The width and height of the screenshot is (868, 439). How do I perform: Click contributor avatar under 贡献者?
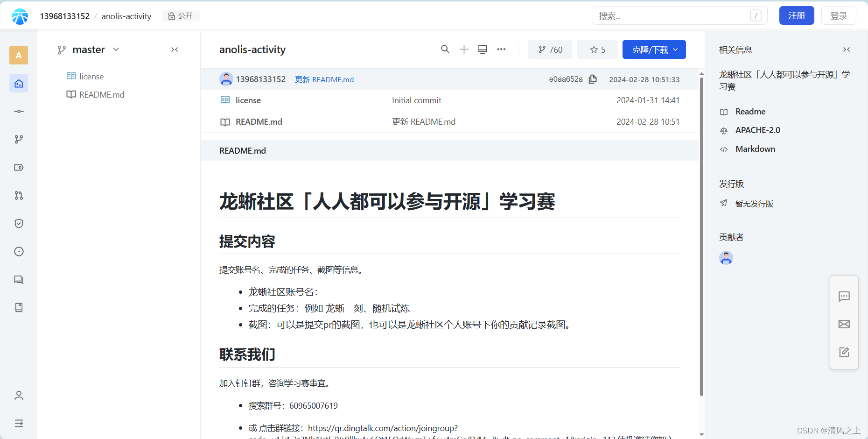coord(726,258)
